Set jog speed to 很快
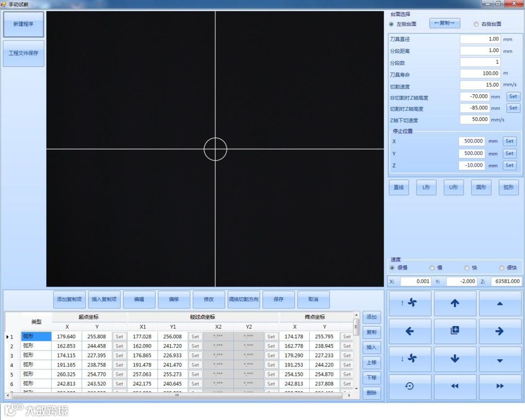This screenshot has width=525, height=420. pos(502,268)
